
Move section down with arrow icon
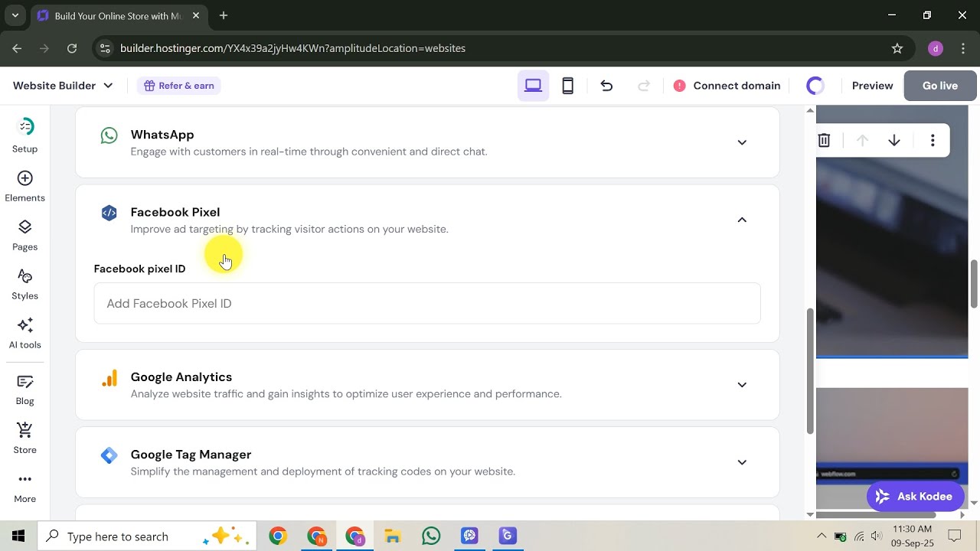(893, 140)
